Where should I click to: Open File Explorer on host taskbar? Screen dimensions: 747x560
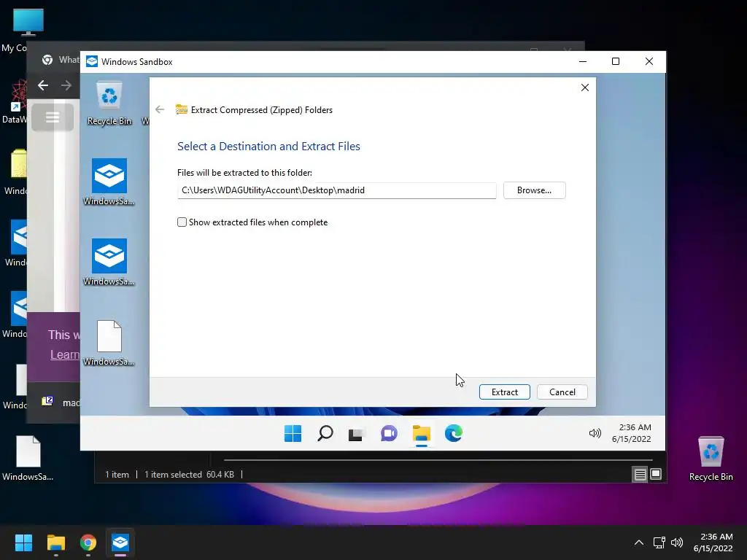(x=55, y=542)
